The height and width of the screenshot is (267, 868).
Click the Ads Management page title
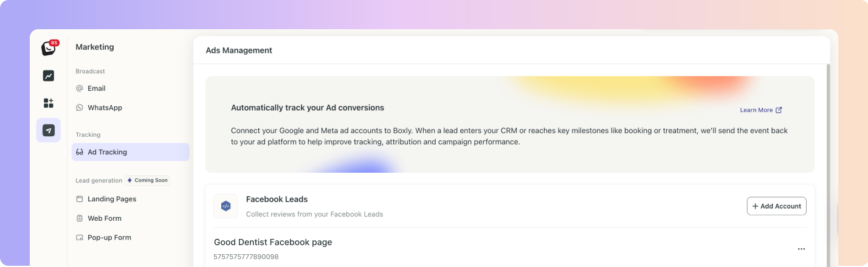pos(239,50)
